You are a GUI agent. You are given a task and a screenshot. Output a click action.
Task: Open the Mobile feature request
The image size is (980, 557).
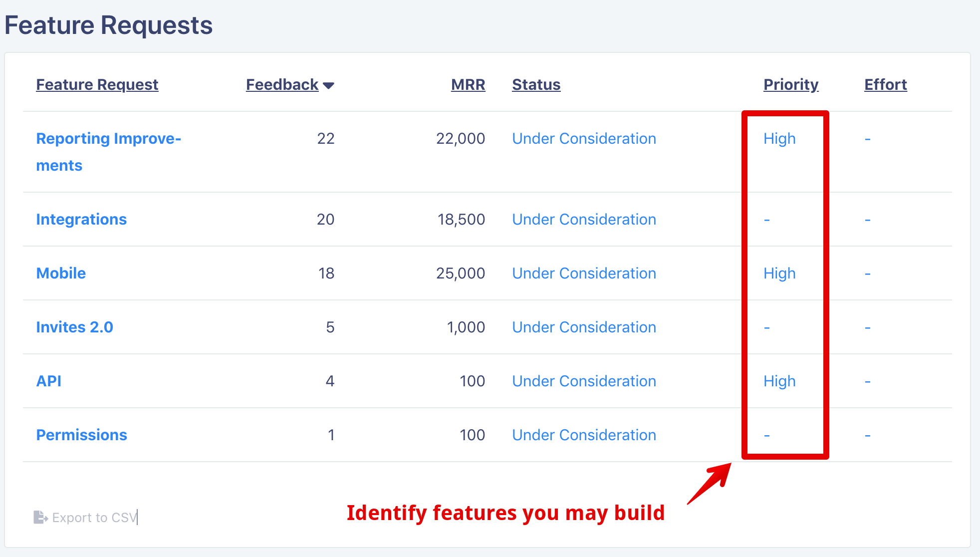[61, 273]
